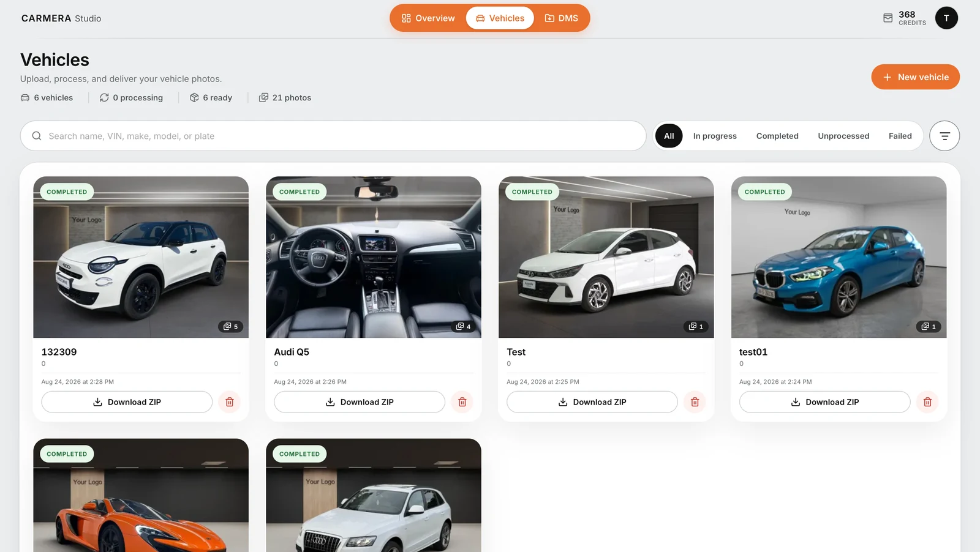Open the Test white hatchback thumbnail
Viewport: 980px width, 552px height.
coord(606,257)
